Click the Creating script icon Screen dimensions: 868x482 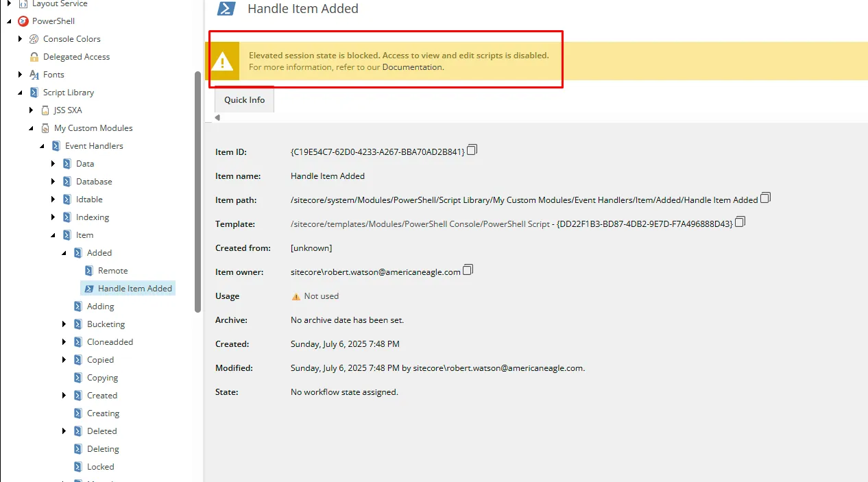(x=78, y=413)
